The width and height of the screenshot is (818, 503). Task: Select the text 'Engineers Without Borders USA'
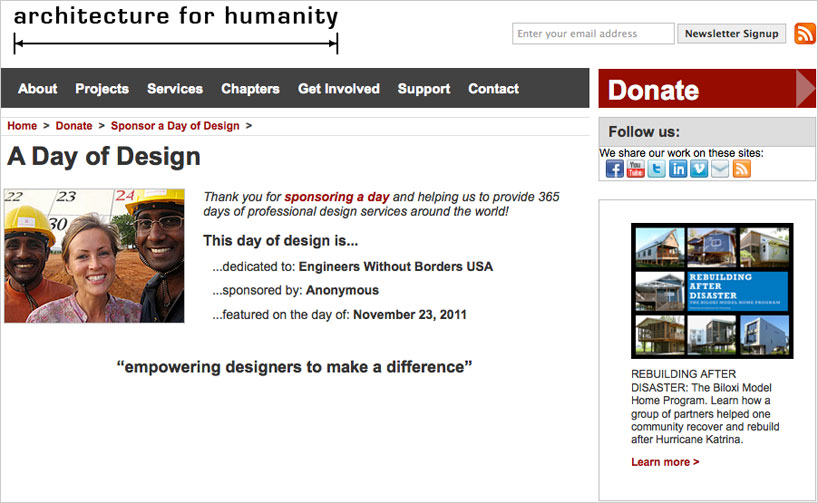coord(395,267)
